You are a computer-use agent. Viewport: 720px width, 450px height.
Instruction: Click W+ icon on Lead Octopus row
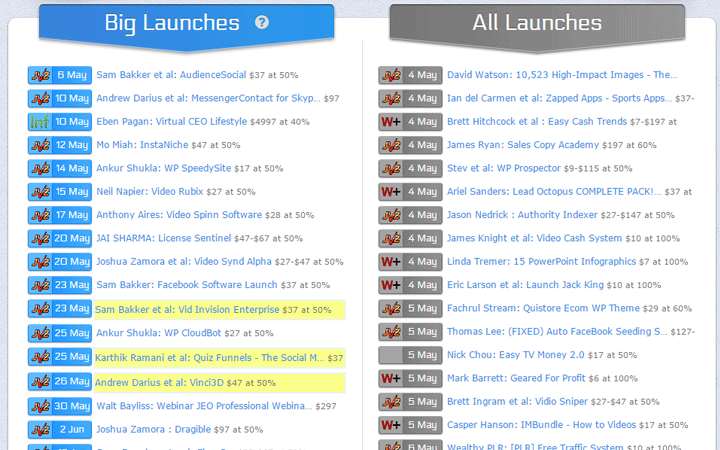coord(391,192)
